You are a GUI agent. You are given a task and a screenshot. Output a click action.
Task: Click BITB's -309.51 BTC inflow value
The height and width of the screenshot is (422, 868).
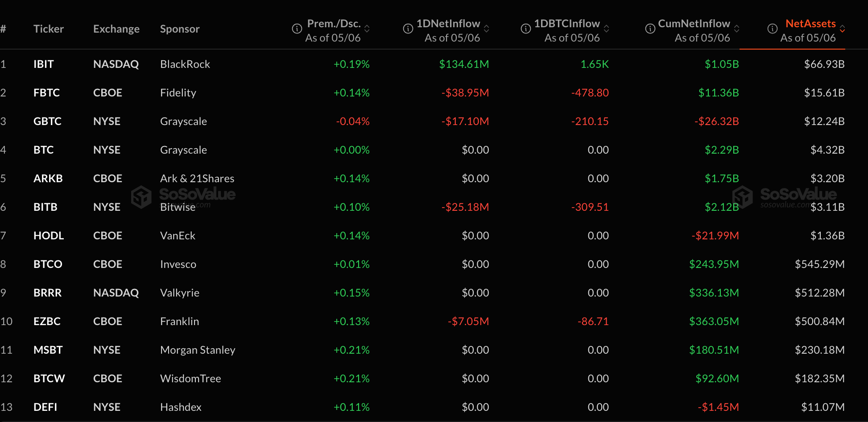pos(590,207)
